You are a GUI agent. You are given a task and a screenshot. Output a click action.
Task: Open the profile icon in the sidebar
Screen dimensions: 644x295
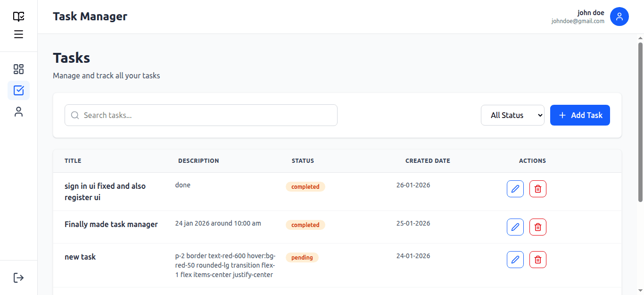pos(19,111)
